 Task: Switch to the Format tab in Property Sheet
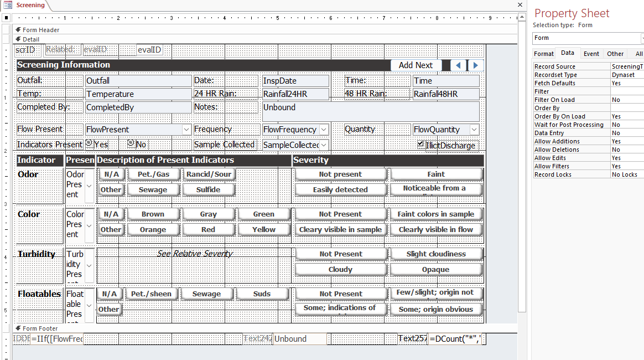(544, 54)
